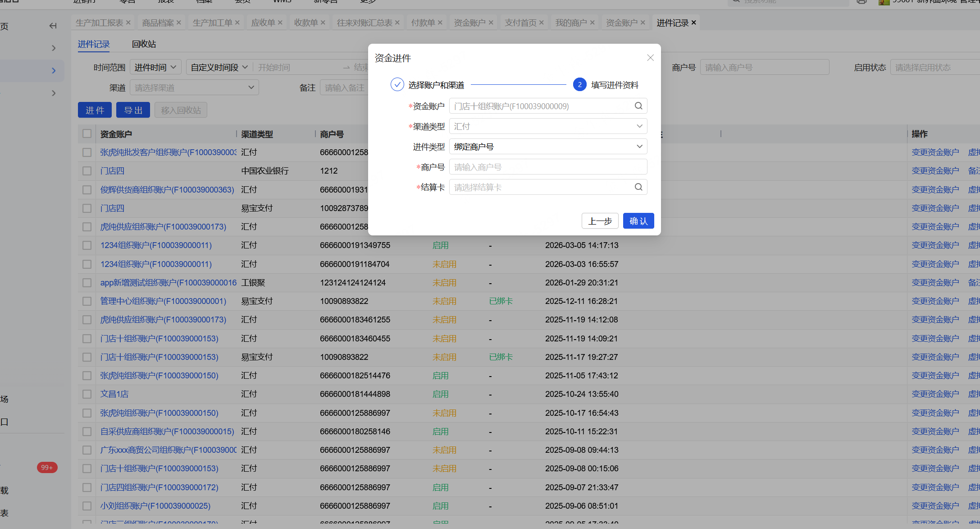Click search icon in 资金账户 field

coord(638,106)
